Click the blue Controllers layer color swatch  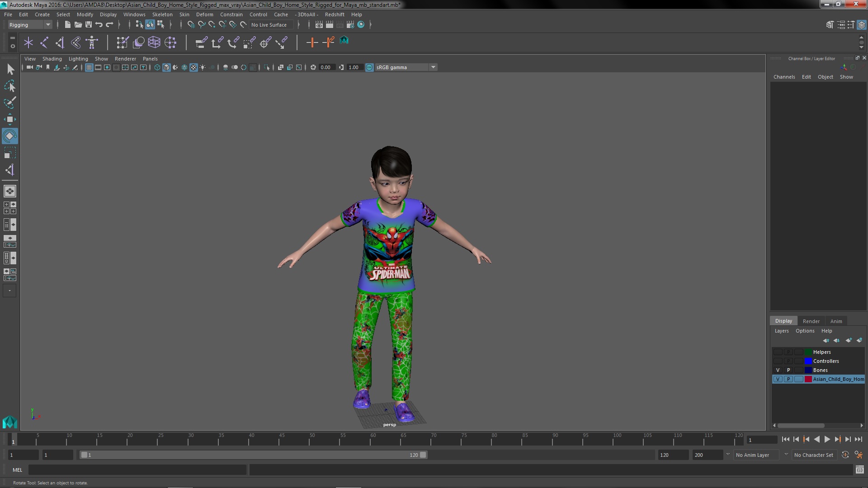coord(808,361)
